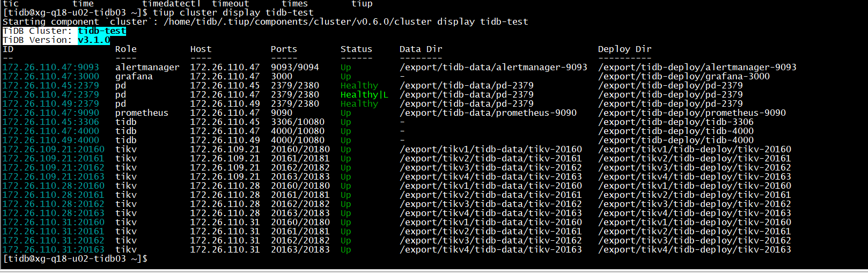Click the ID column header
Screen dimensions: 868x274
point(8,49)
